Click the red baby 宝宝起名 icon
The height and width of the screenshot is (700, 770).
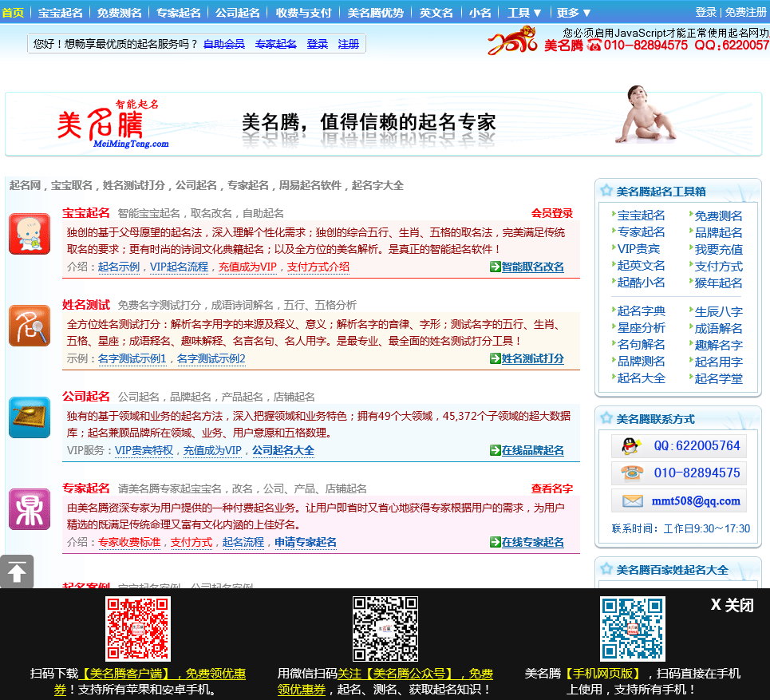pos(30,234)
